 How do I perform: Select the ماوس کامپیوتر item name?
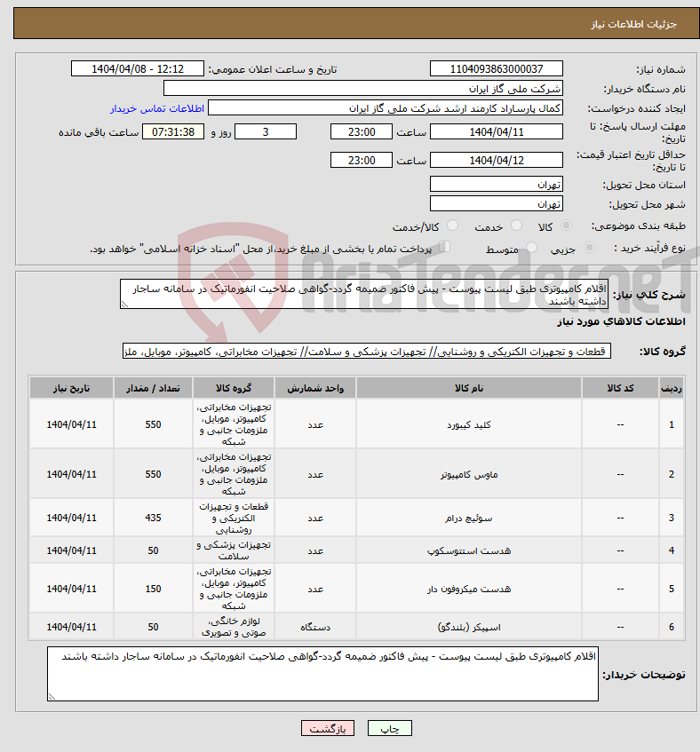pos(469,474)
